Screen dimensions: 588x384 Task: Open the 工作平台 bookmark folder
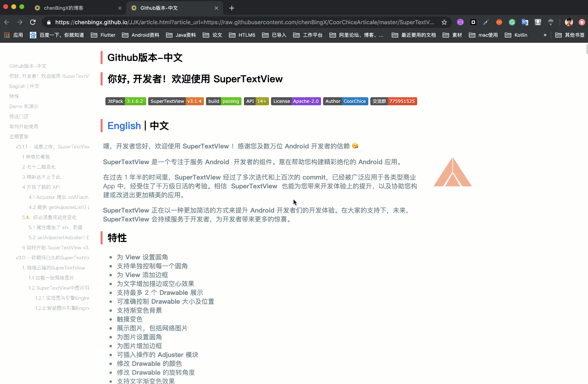308,35
